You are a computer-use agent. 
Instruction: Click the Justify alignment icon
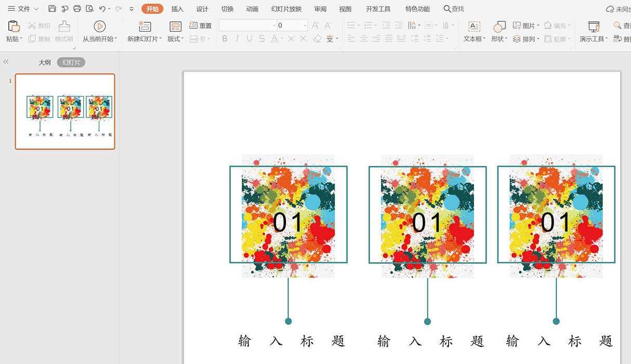click(x=389, y=39)
